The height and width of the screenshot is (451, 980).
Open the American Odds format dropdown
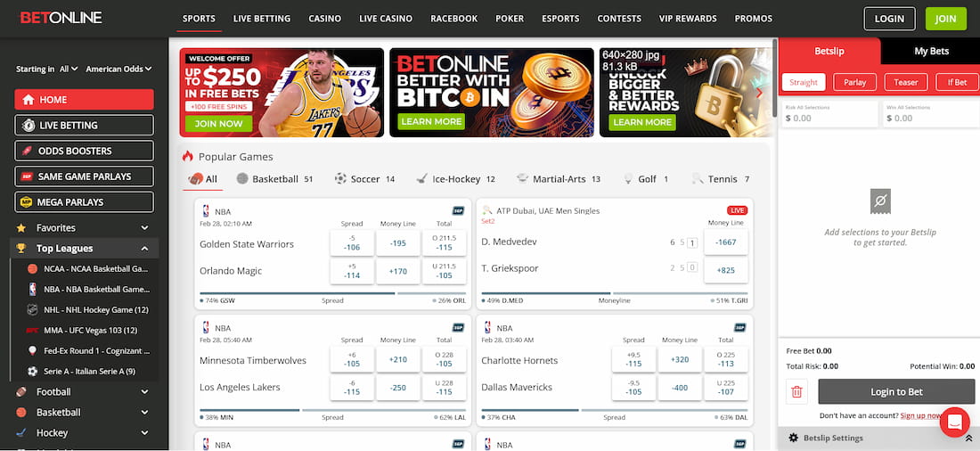tap(118, 69)
